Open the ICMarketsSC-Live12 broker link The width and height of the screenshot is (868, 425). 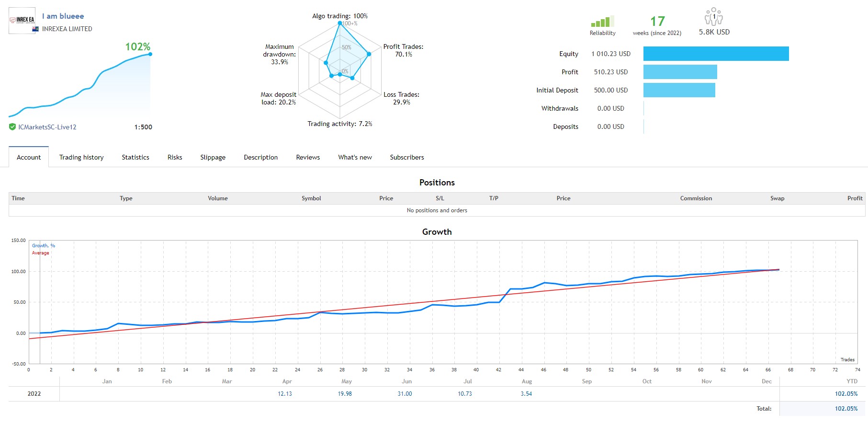click(x=47, y=127)
